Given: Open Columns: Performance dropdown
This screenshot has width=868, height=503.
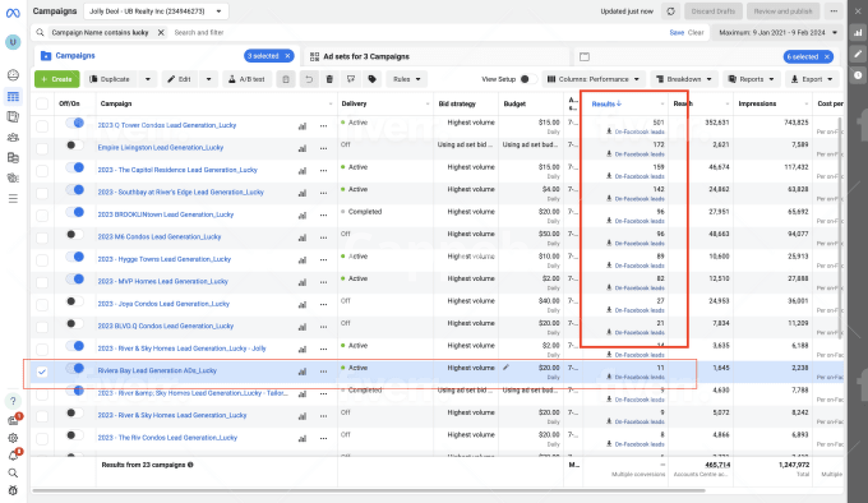Looking at the screenshot, I should coord(593,79).
